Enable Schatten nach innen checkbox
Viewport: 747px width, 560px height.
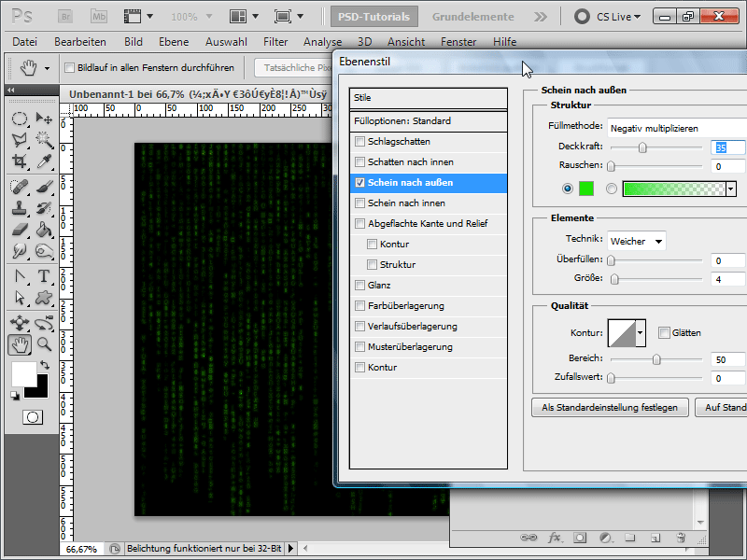[360, 161]
